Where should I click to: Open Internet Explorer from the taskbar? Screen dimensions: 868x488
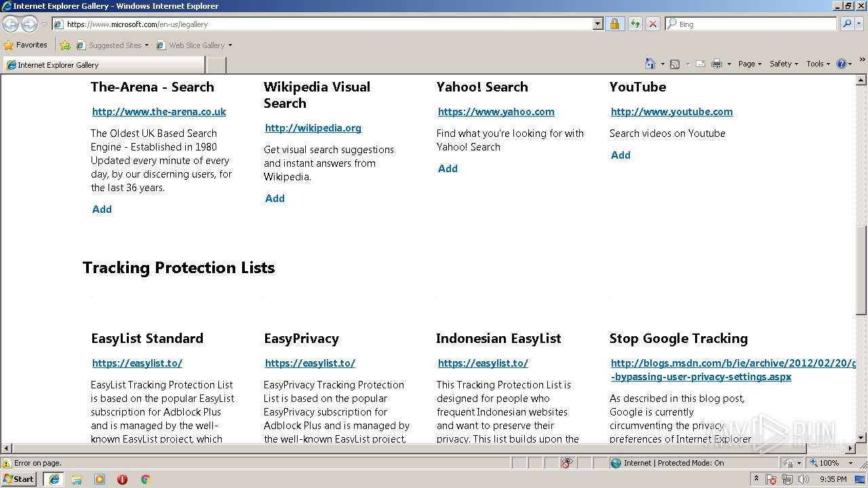tap(54, 479)
